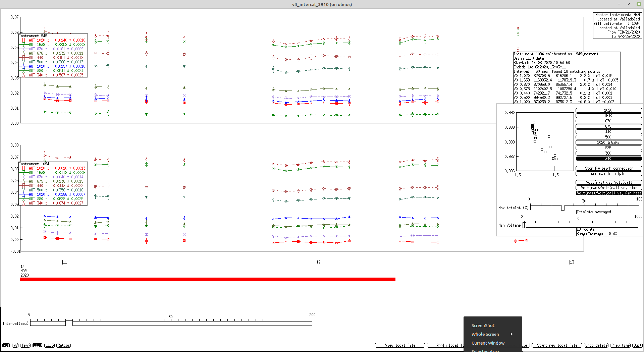The width and height of the screenshot is (644, 352).
Task: Show Volt(mas)/Volt(cal) vs. Air Mass plot
Action: [x=608, y=193]
